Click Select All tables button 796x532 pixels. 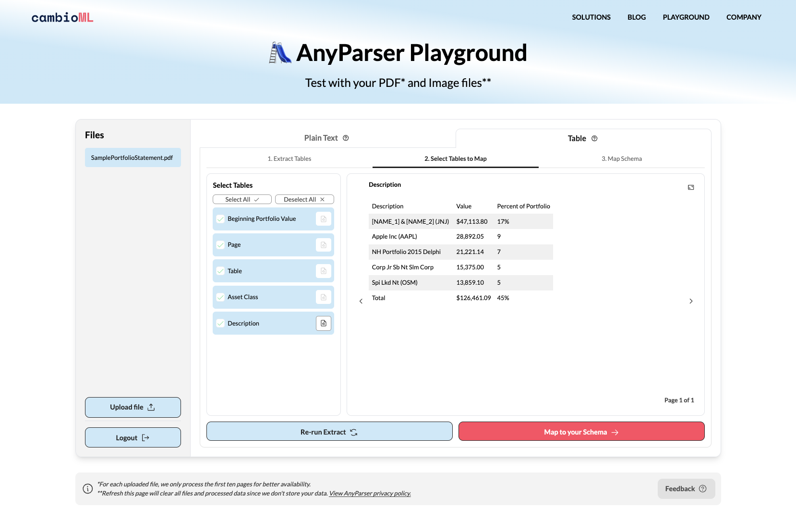(242, 199)
